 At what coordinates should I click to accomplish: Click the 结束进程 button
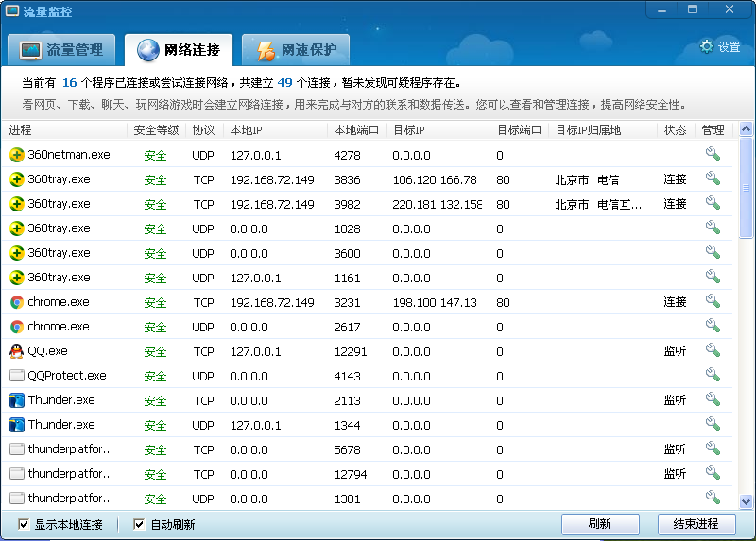696,524
